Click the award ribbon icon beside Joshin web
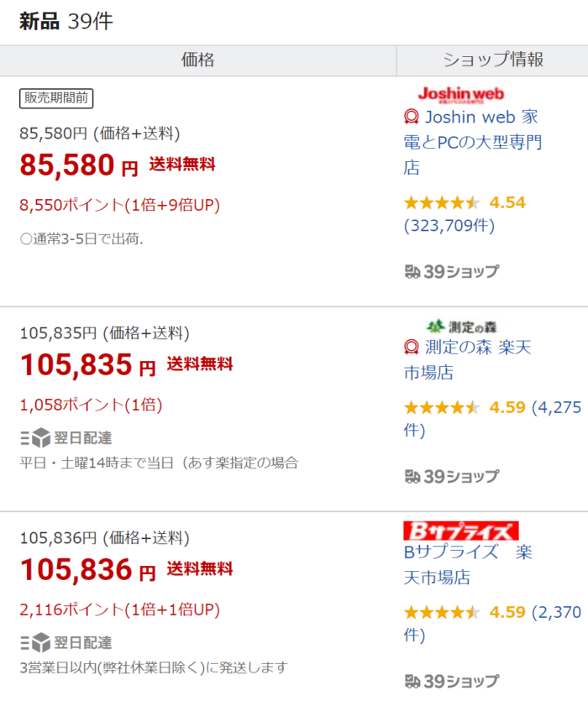Viewport: 588px width, 701px height. (412, 118)
